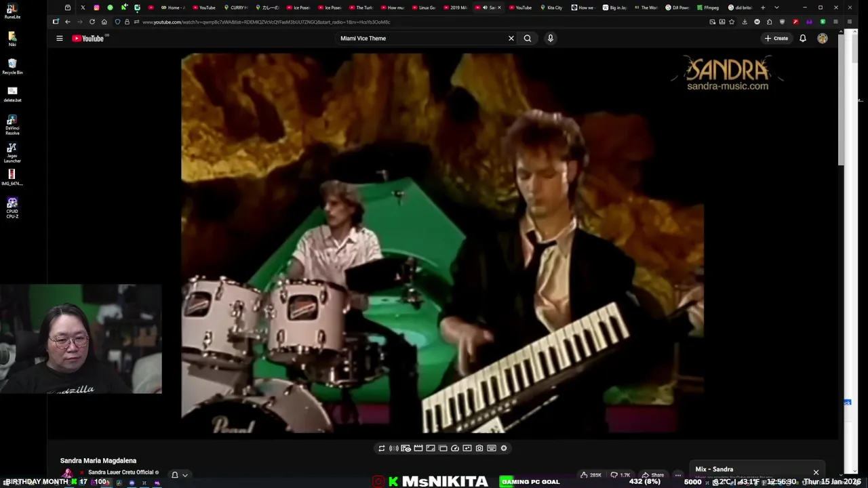
Task: Click the search magnifier button
Action: click(528, 39)
